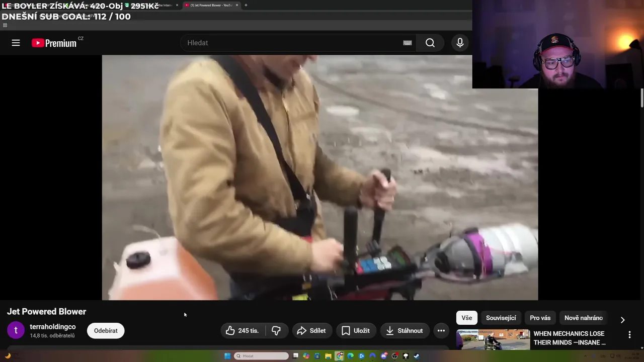Click the video player to pause
Screen dimensions: 644x362
[x=320, y=177]
